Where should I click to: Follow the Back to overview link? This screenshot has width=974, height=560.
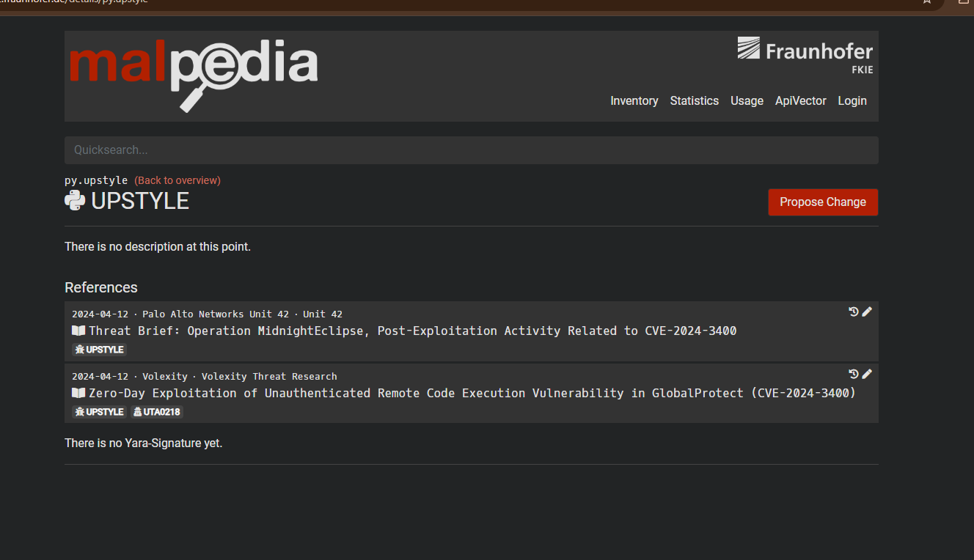coord(177,180)
